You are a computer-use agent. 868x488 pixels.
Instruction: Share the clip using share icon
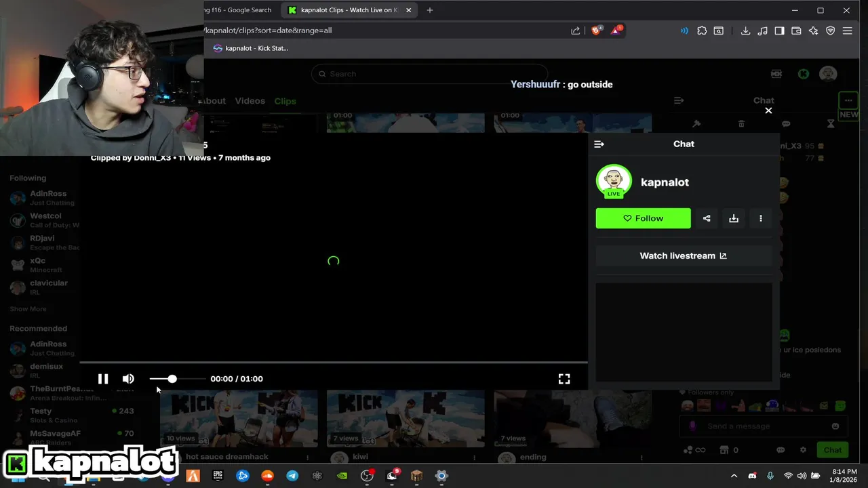707,218
